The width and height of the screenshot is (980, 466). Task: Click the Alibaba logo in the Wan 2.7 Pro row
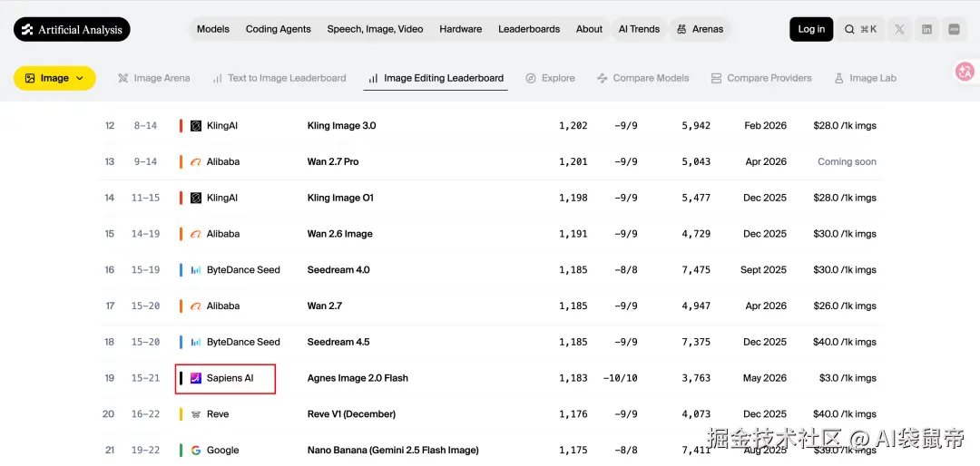196,161
